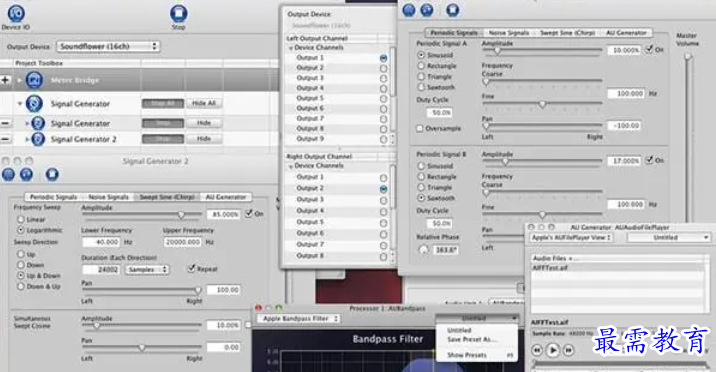Select Right Output Channel Output 1

click(383, 178)
